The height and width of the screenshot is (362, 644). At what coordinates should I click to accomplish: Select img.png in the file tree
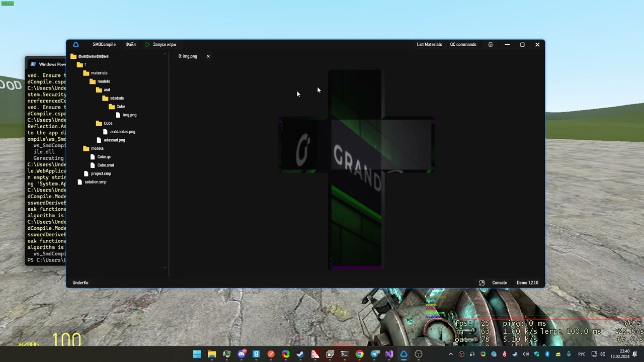tap(126, 115)
